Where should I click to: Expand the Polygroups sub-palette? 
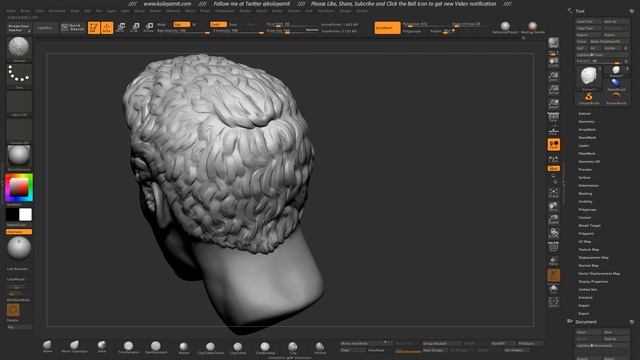pos(587,210)
